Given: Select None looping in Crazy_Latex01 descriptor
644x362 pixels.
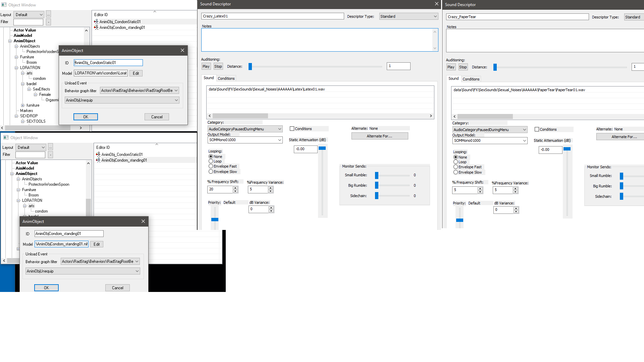Looking at the screenshot, I should pos(211,157).
